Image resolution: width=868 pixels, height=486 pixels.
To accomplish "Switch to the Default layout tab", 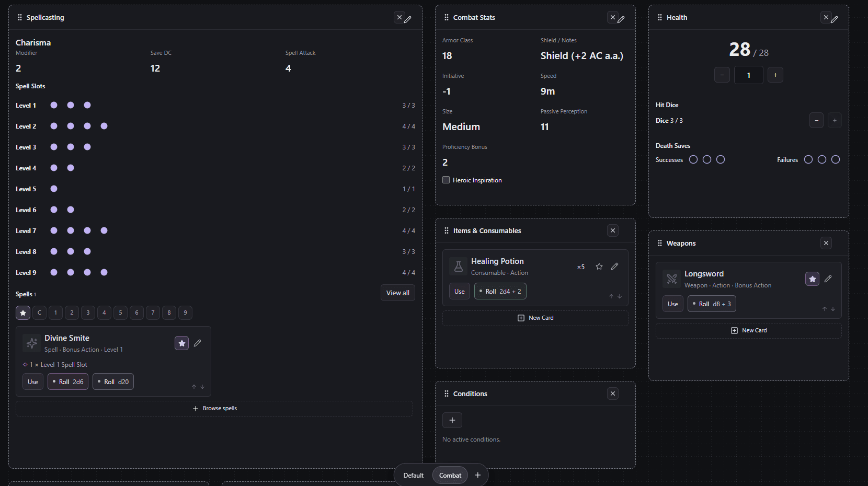I will coord(414,475).
